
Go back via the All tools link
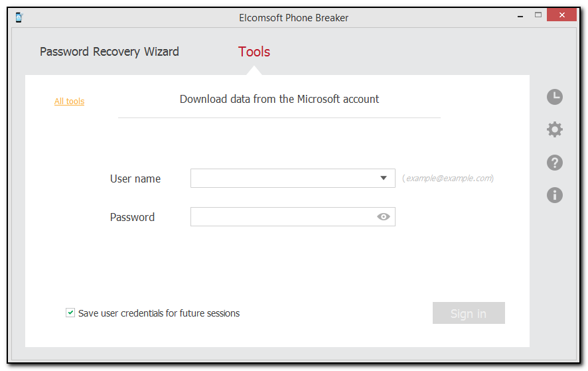70,102
